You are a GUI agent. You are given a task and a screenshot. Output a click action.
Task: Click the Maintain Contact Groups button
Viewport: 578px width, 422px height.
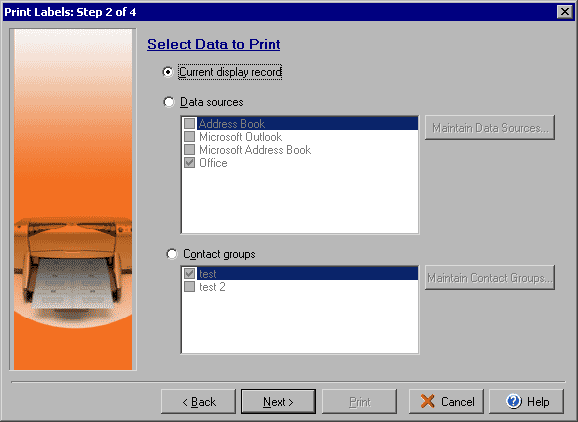tap(490, 278)
